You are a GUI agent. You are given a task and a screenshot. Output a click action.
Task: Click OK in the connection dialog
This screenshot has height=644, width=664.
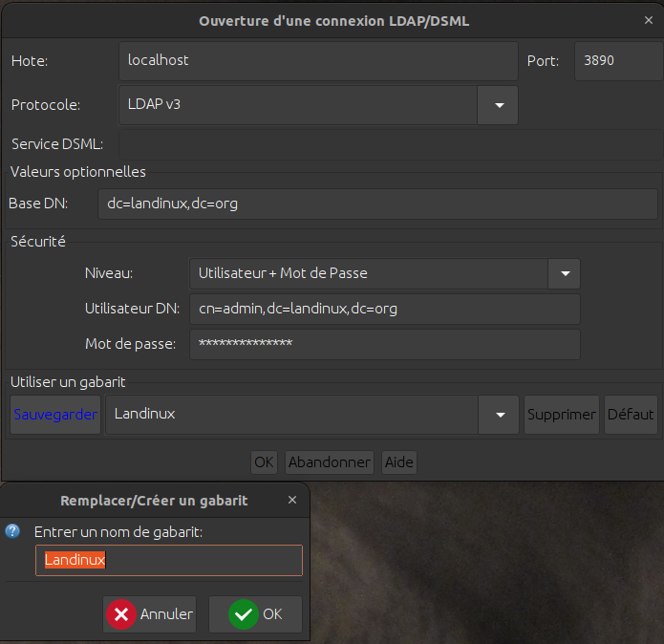[x=264, y=462]
